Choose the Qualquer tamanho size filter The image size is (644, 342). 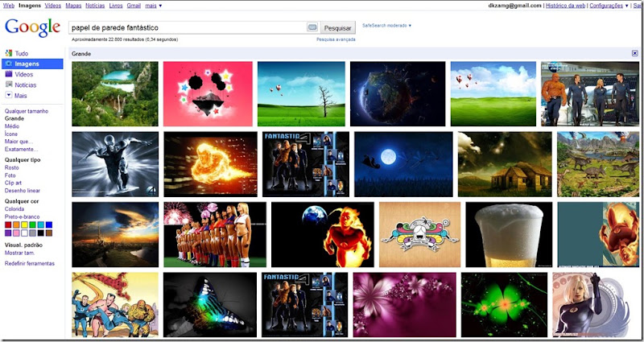tap(27, 111)
